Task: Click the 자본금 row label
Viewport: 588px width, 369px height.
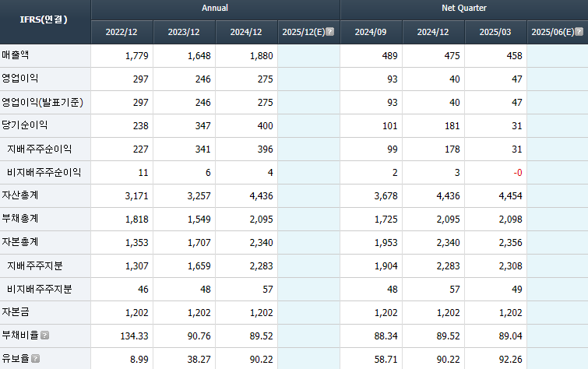Action: coord(16,312)
